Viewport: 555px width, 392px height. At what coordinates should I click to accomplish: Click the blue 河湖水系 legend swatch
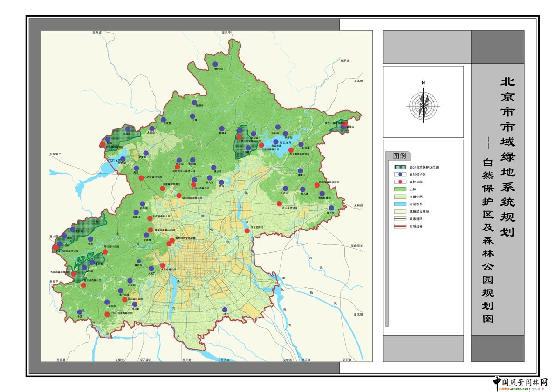(x=400, y=203)
